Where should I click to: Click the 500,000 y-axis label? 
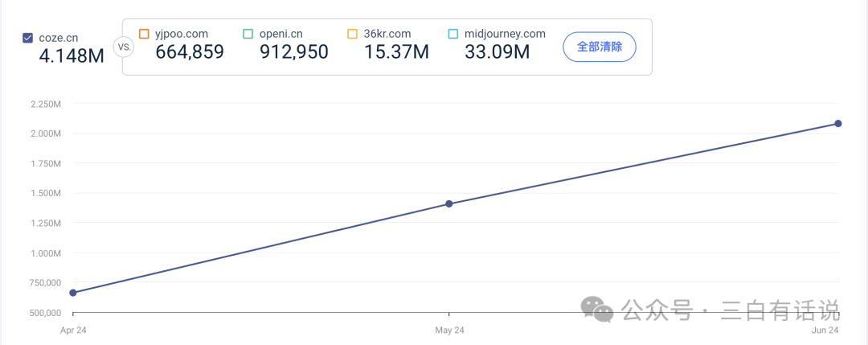click(45, 313)
